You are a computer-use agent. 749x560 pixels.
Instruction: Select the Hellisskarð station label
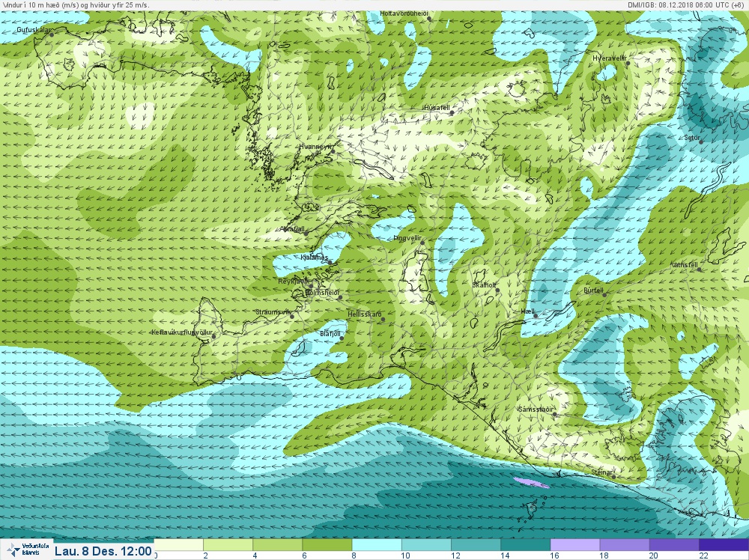coord(365,314)
